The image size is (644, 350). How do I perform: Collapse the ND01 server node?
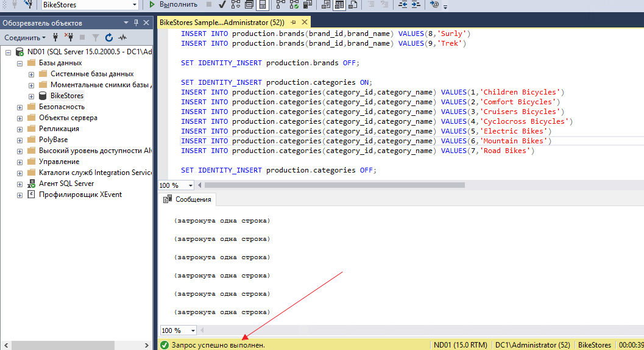[8, 52]
